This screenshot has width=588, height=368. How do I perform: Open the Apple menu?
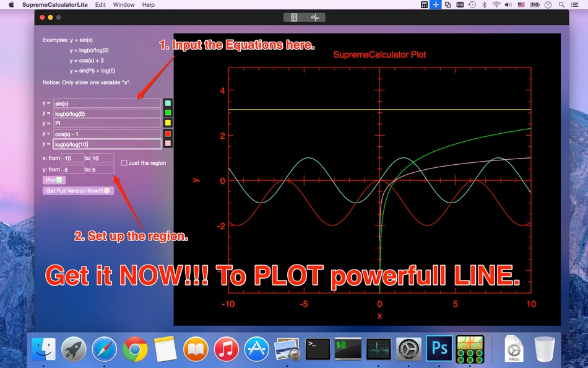coord(11,4)
